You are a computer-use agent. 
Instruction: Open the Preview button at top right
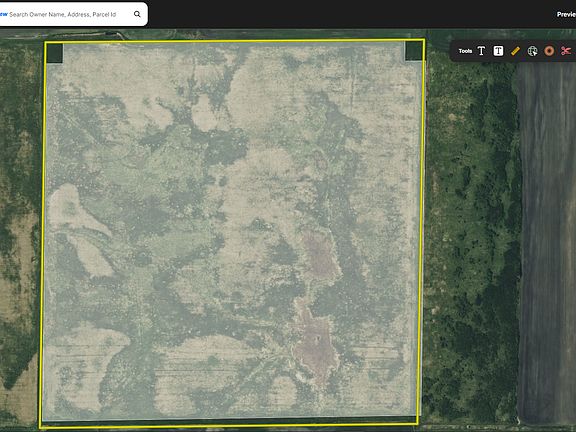pos(566,14)
